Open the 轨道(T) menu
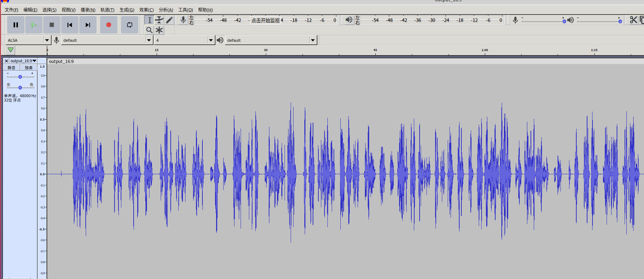Viewport: 644px width, 279px height. click(x=107, y=10)
